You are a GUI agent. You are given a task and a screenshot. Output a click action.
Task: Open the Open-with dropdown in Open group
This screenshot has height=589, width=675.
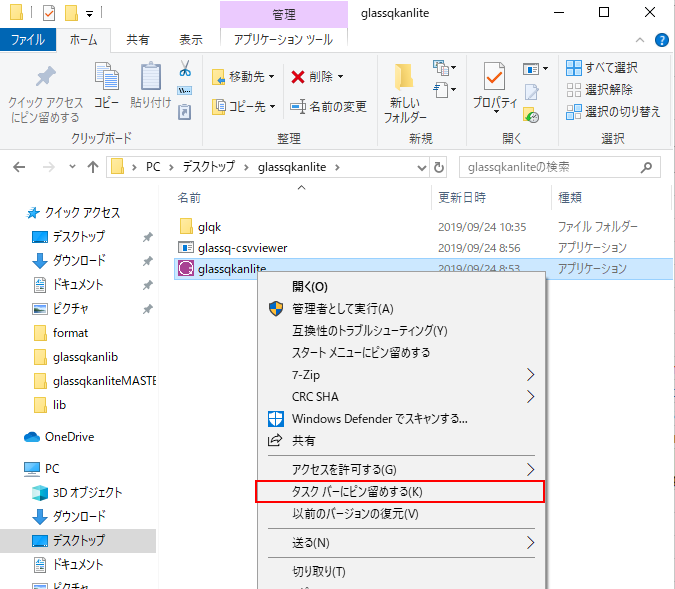(x=535, y=68)
